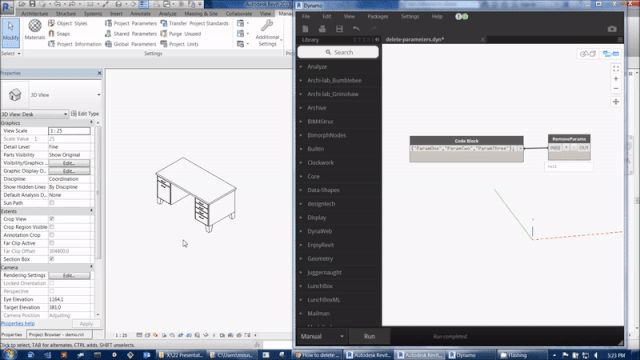Image resolution: width=640 pixels, height=360 pixels.
Task: Click Dynamo pan mode icon
Action: click(x=616, y=102)
